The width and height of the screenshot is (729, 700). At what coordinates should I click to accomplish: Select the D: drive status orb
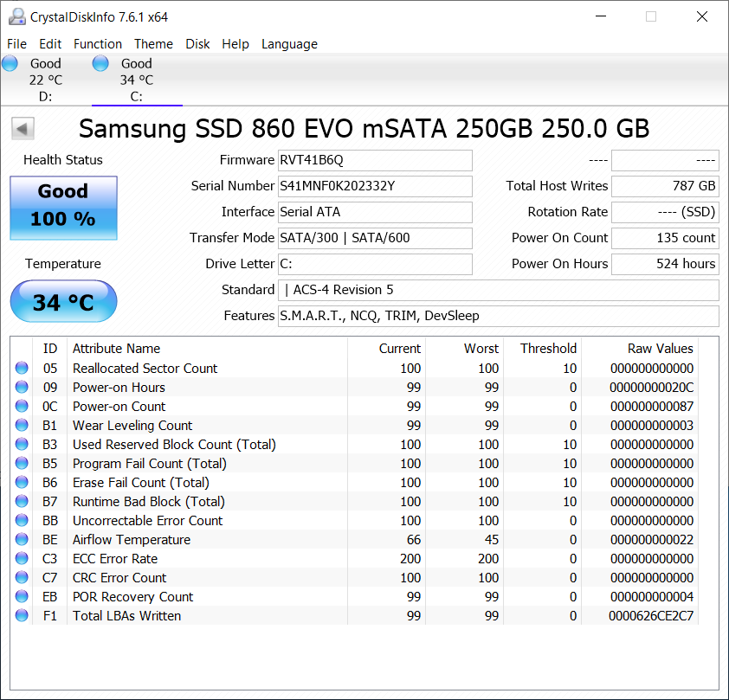[x=10, y=63]
